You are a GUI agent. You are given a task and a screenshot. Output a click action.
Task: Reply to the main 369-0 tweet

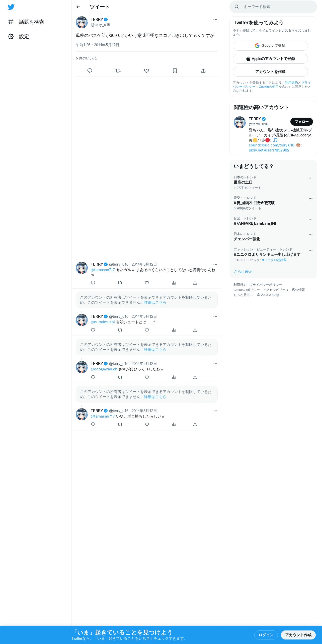pyautogui.click(x=90, y=71)
